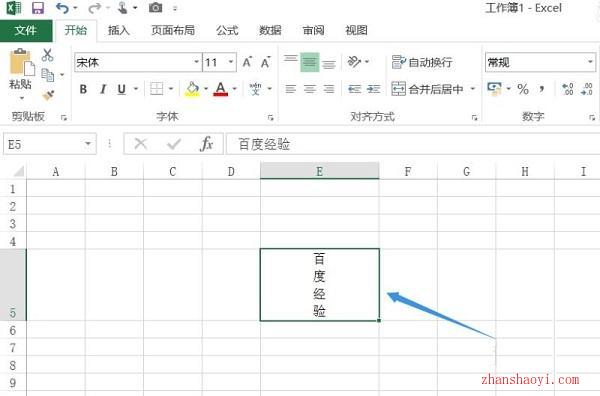Click the Save icon in quick access toolbar

[x=38, y=8]
